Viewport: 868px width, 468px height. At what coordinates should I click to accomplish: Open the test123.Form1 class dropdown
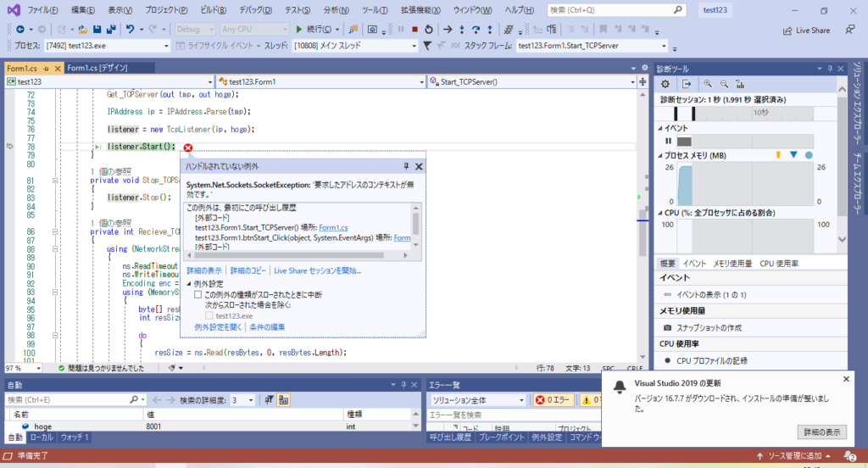321,82
